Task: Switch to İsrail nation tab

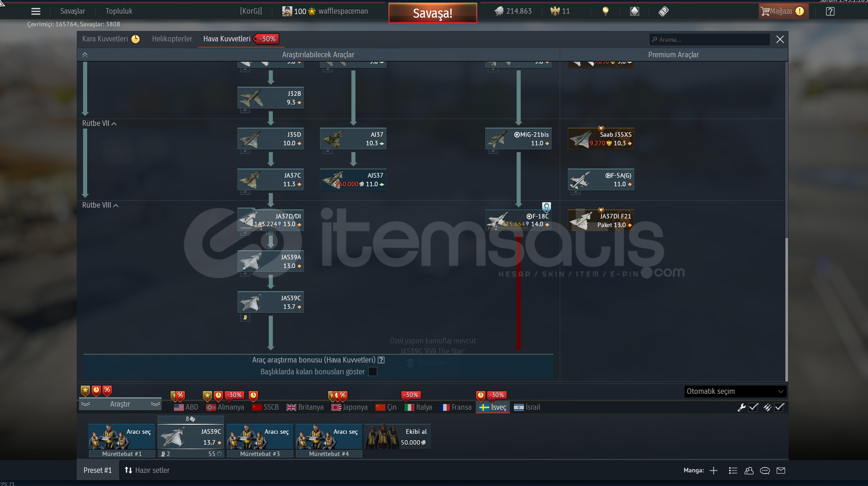Action: (x=527, y=407)
